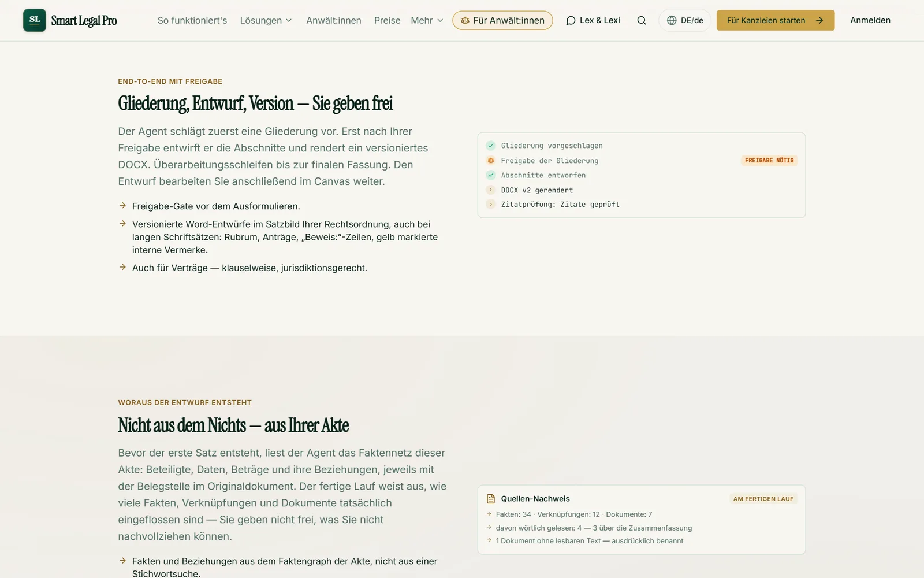Click the globe language icon
Viewport: 924px width, 578px height.
[x=672, y=20]
